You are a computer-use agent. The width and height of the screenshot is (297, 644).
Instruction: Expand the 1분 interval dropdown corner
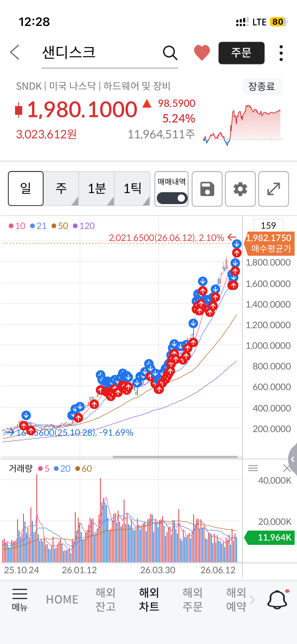[x=111, y=201]
